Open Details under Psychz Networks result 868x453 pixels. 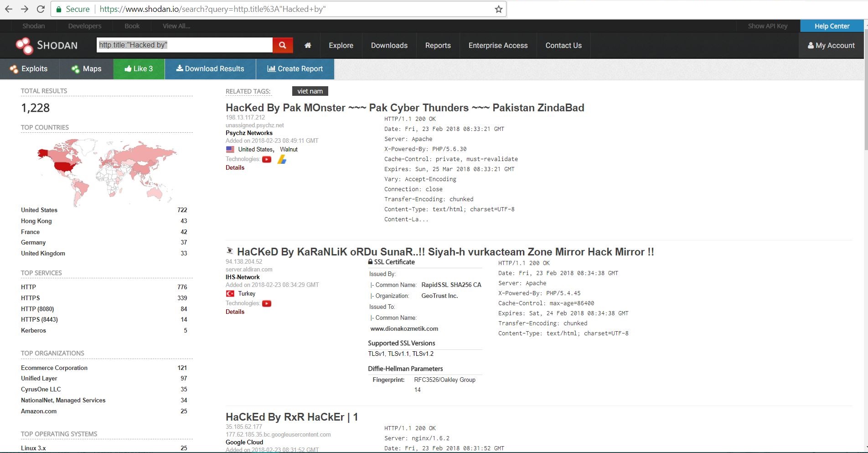pos(235,167)
